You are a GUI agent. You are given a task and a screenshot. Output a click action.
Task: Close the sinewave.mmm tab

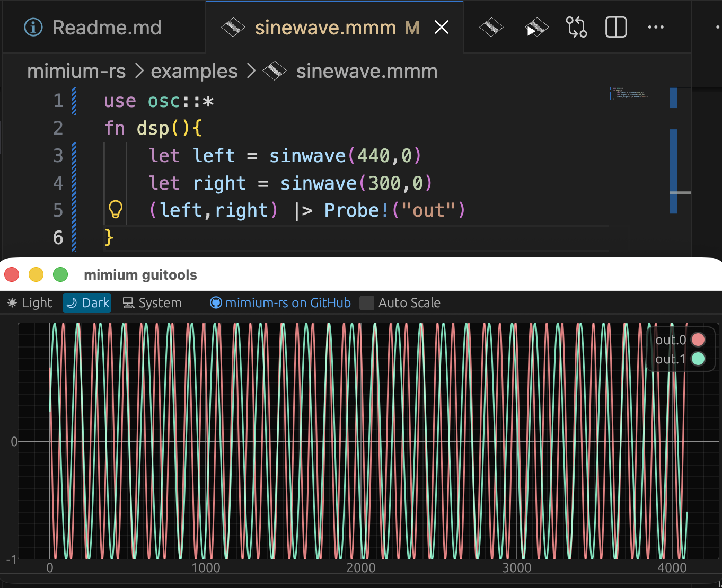coord(441,27)
